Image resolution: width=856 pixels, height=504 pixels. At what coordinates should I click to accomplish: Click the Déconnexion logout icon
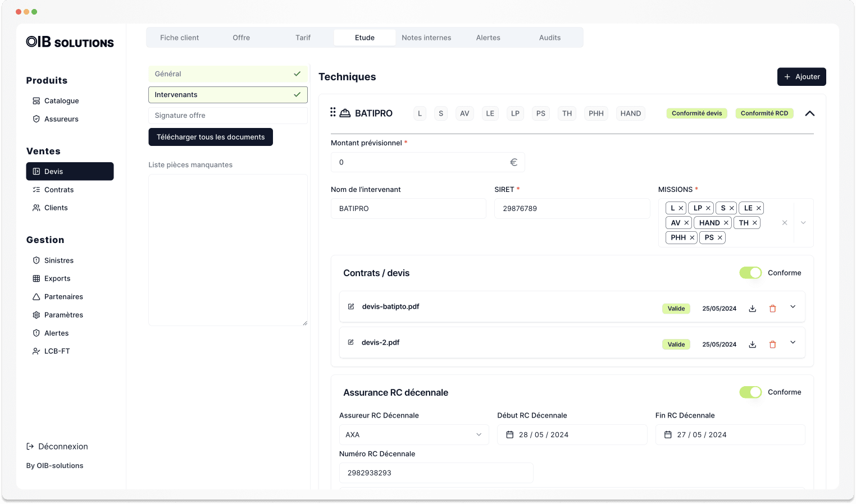click(x=29, y=446)
